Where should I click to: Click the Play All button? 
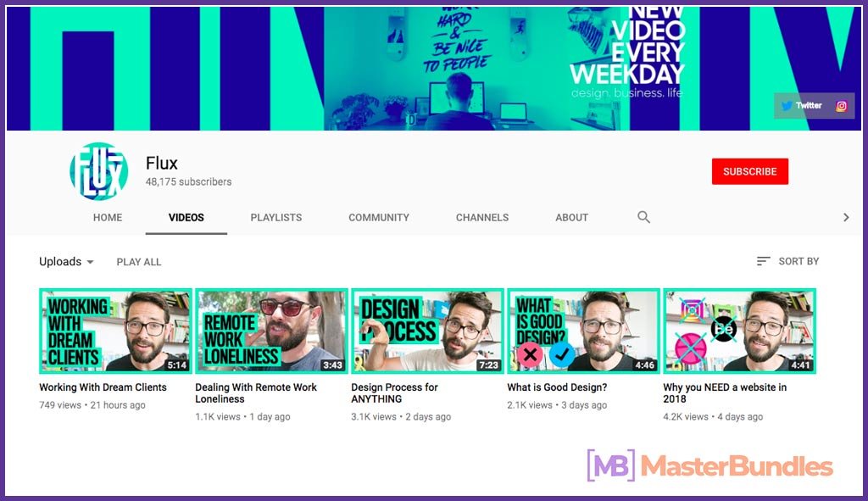(x=139, y=262)
